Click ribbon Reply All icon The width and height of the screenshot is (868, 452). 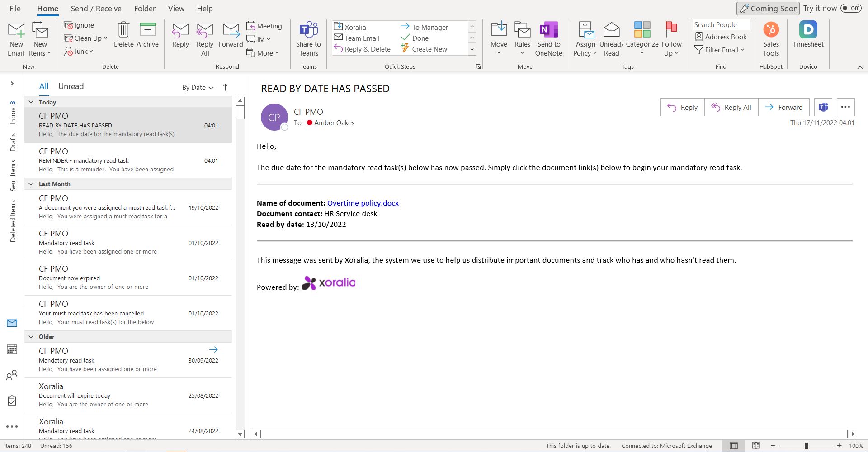pyautogui.click(x=205, y=39)
